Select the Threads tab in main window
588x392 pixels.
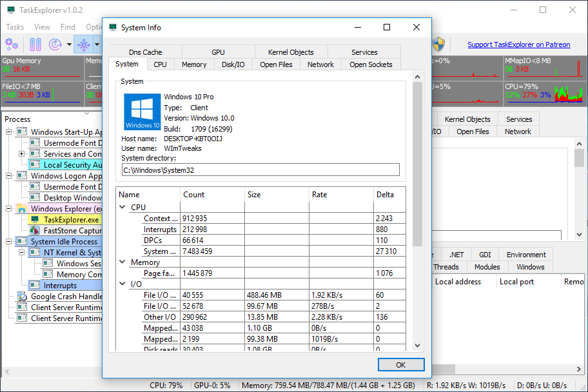point(446,267)
